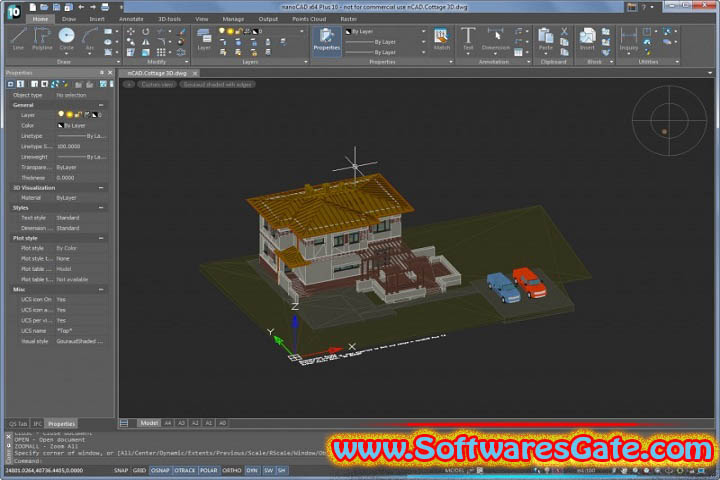Screen dimensions: 720x480
Task: Click the Array grid tool in Modify
Action: point(161,52)
